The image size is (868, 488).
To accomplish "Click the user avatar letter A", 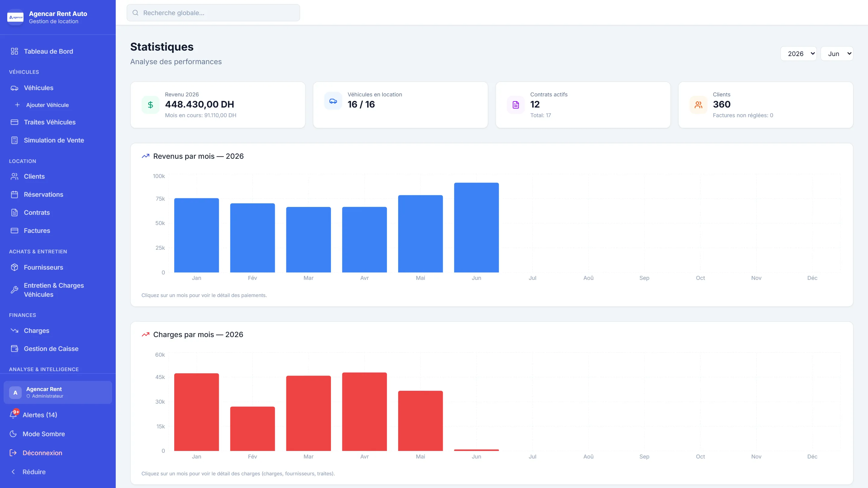I will pos(15,393).
